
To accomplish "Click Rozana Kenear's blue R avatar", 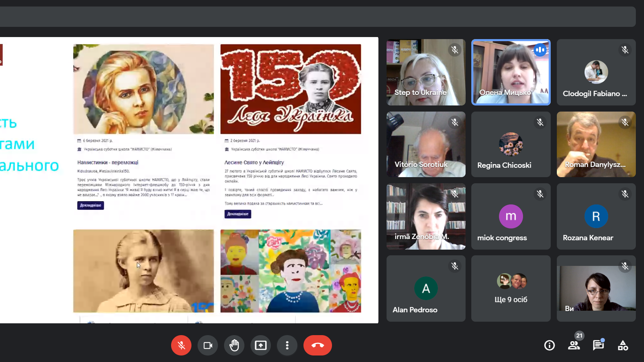I will pos(596,216).
